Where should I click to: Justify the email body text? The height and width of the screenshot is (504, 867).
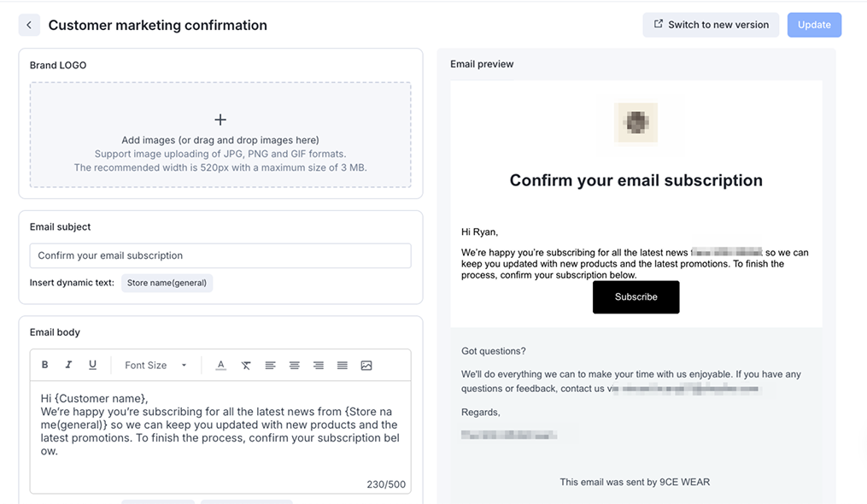point(342,366)
